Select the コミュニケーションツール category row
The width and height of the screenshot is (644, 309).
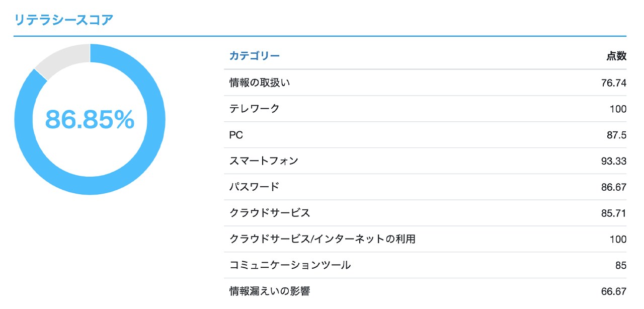pos(426,265)
